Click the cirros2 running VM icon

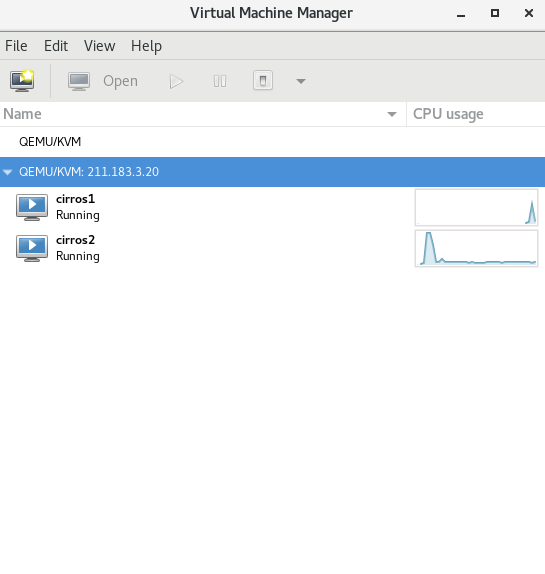[32, 248]
